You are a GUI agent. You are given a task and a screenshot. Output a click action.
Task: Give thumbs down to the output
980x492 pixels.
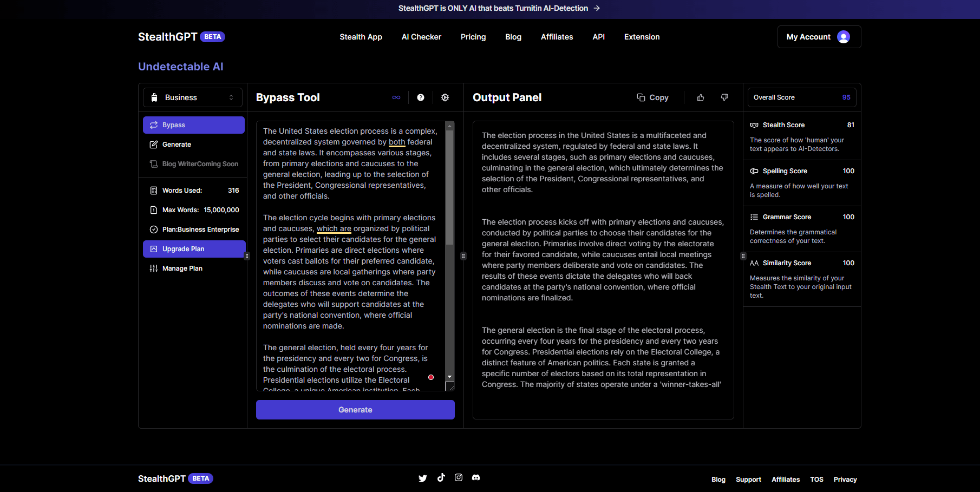[x=724, y=97]
